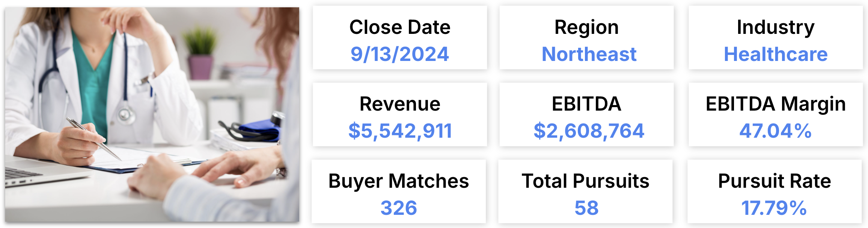
Task: Open the Revenue card
Action: (400, 114)
